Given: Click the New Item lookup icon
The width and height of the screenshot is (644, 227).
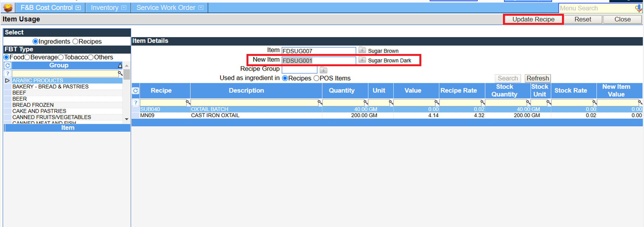Looking at the screenshot, I should click(x=362, y=60).
